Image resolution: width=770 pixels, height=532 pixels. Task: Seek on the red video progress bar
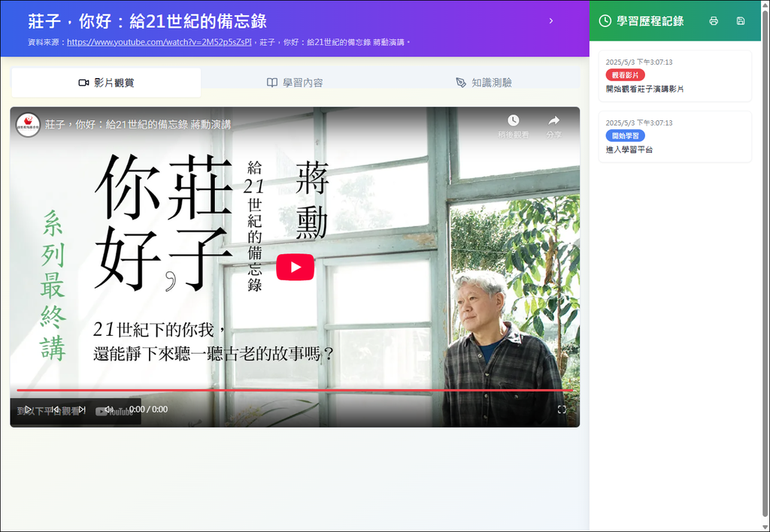tap(295, 390)
